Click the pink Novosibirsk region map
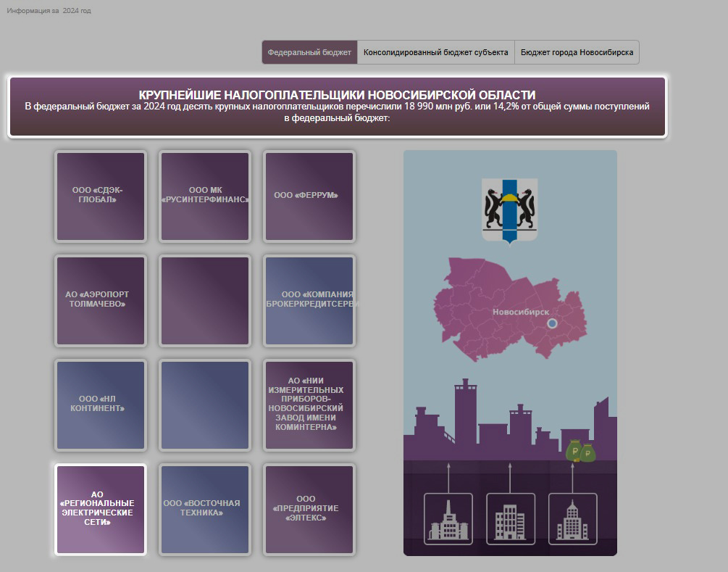The height and width of the screenshot is (572, 728). click(x=510, y=309)
